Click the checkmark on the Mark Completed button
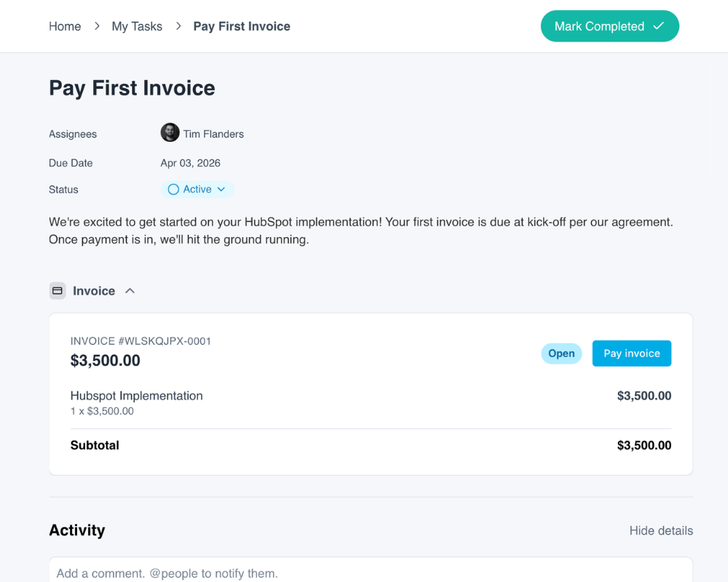This screenshot has width=728, height=582. click(658, 26)
